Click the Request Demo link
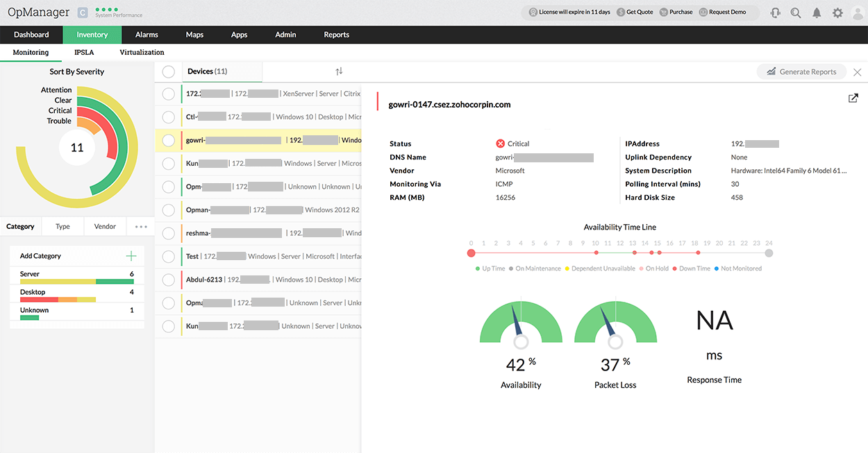This screenshot has height=453, width=868. tap(726, 12)
